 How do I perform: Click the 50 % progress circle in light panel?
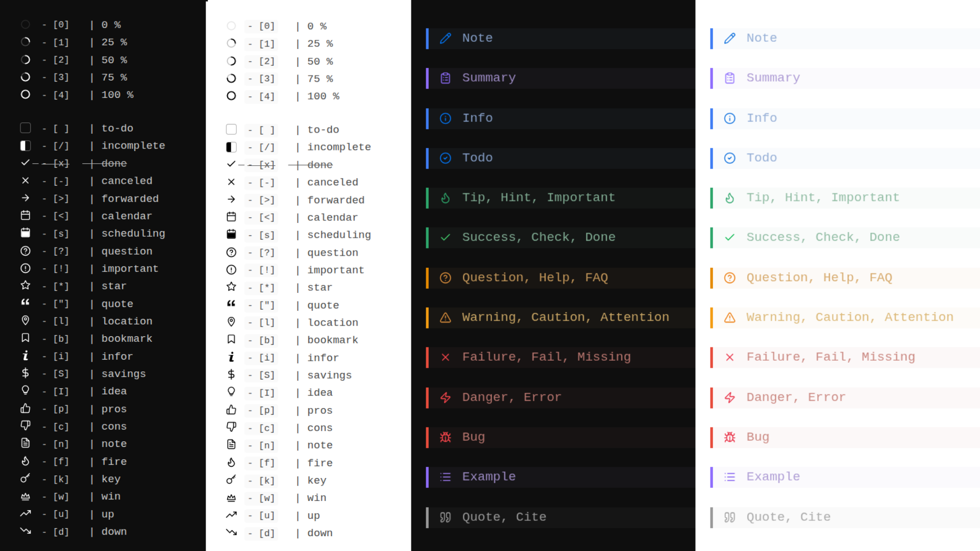231,61
